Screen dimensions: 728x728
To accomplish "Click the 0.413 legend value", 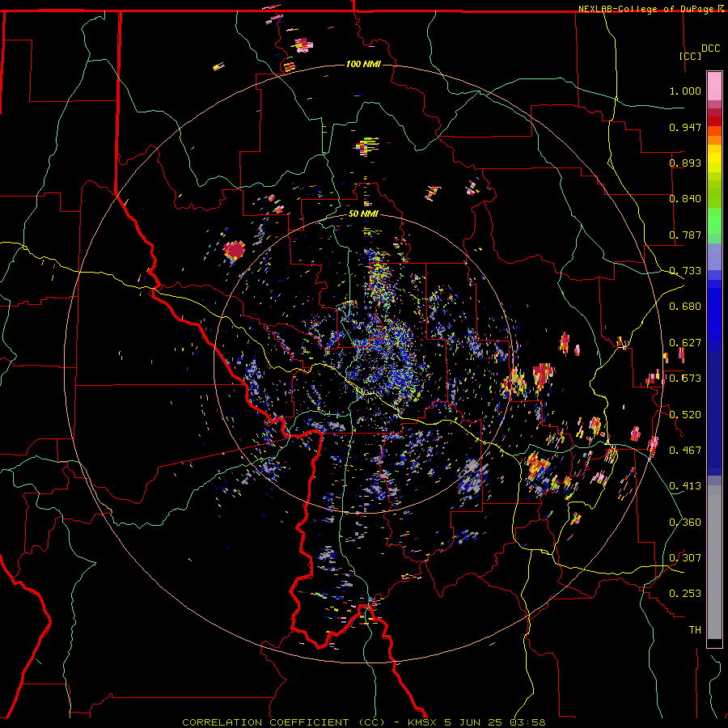I will [685, 486].
